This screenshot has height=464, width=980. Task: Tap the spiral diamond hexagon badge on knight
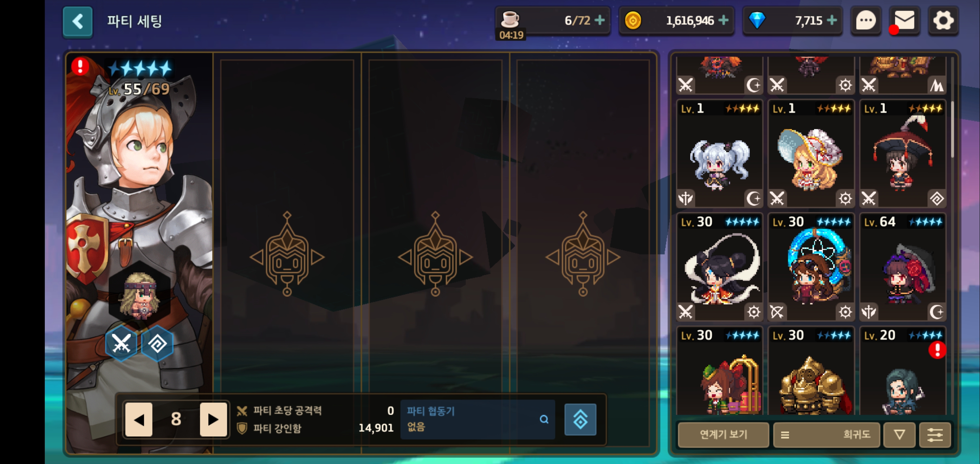pos(158,343)
